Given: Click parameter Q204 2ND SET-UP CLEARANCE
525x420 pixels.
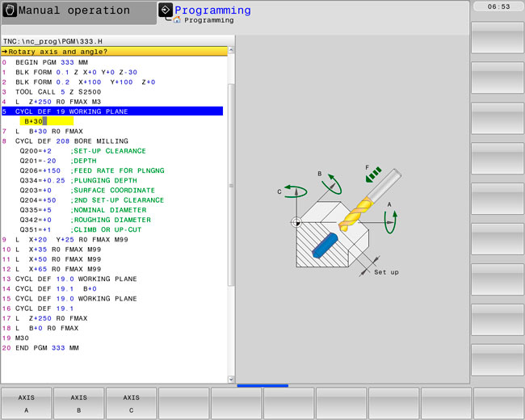Looking at the screenshot, I should pos(92,200).
